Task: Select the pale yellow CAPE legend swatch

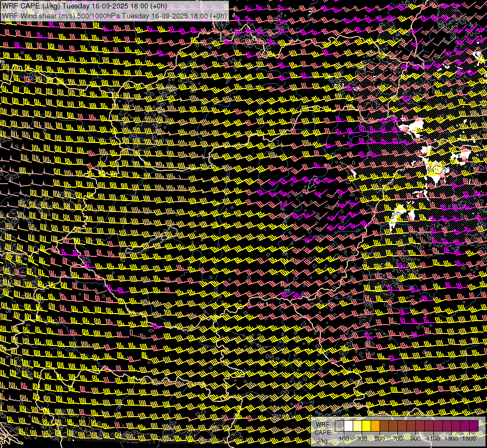Action: pyautogui.click(x=357, y=426)
